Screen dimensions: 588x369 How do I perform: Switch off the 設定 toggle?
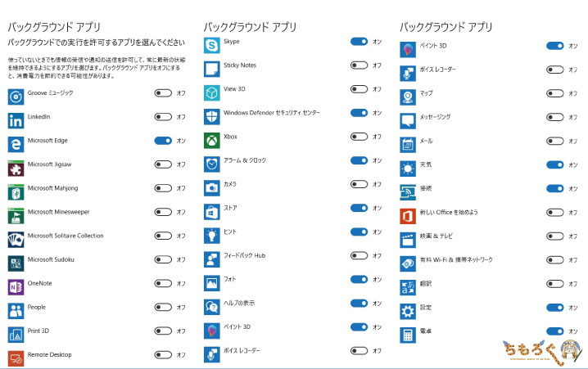(555, 308)
